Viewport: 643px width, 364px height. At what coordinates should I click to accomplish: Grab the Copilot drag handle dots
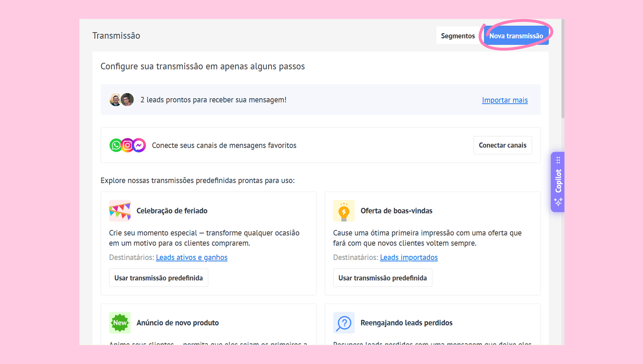pyautogui.click(x=558, y=160)
